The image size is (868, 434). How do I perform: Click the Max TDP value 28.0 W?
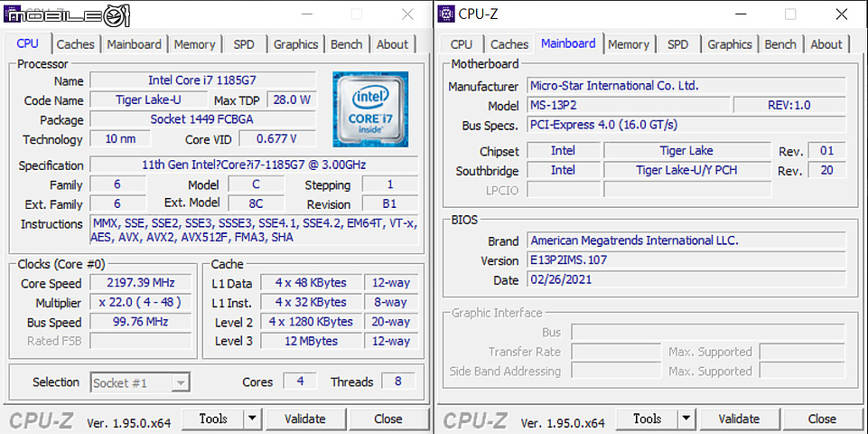[292, 99]
